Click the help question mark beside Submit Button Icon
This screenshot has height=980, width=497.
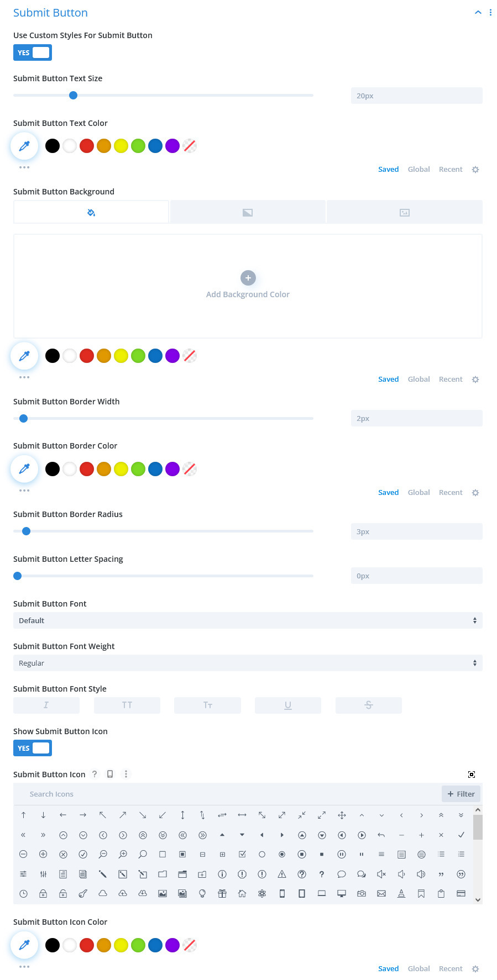(x=95, y=774)
